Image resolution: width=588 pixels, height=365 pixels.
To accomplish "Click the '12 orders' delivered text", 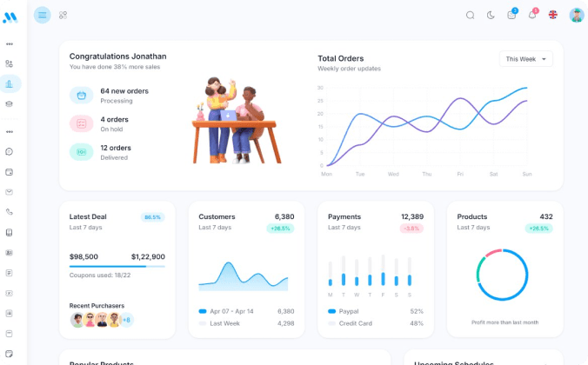I will (116, 148).
